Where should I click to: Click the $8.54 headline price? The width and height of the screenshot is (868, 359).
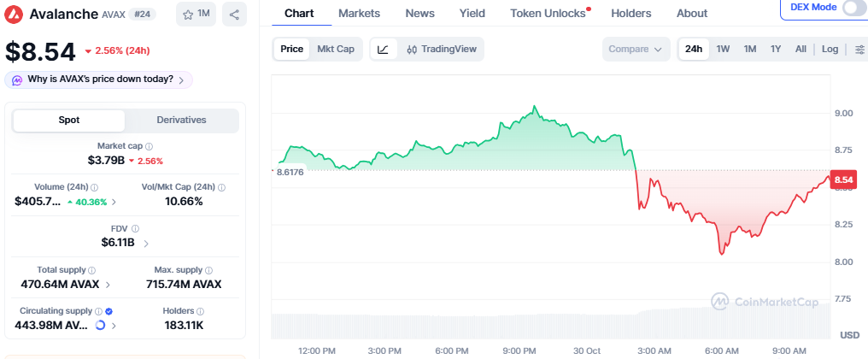(40, 51)
